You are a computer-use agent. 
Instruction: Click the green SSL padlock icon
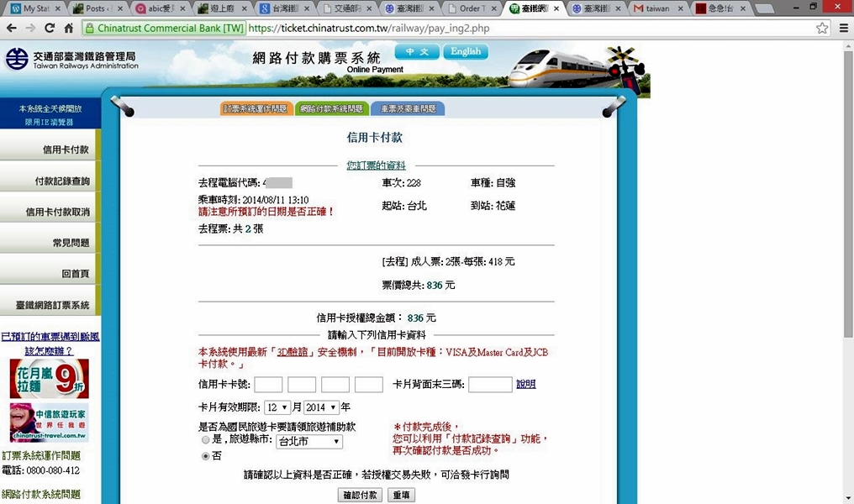[90, 28]
